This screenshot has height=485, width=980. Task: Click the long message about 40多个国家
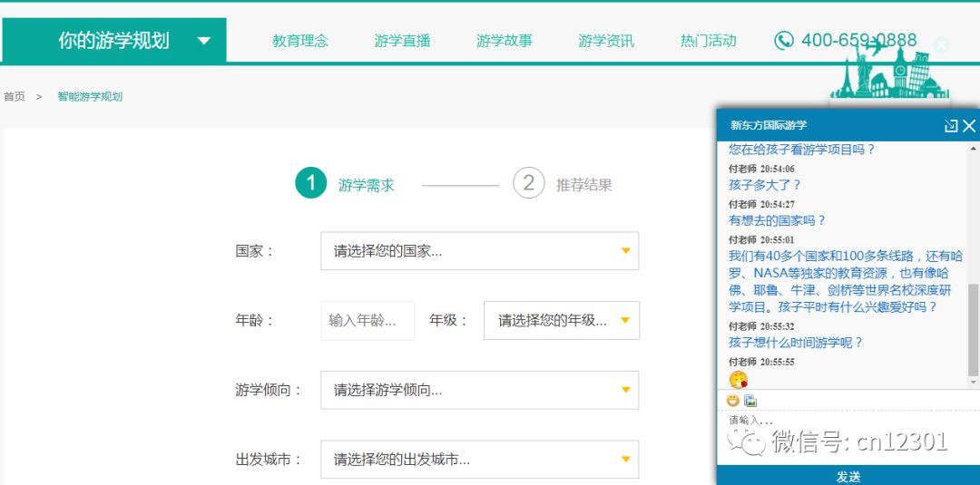[x=846, y=282]
